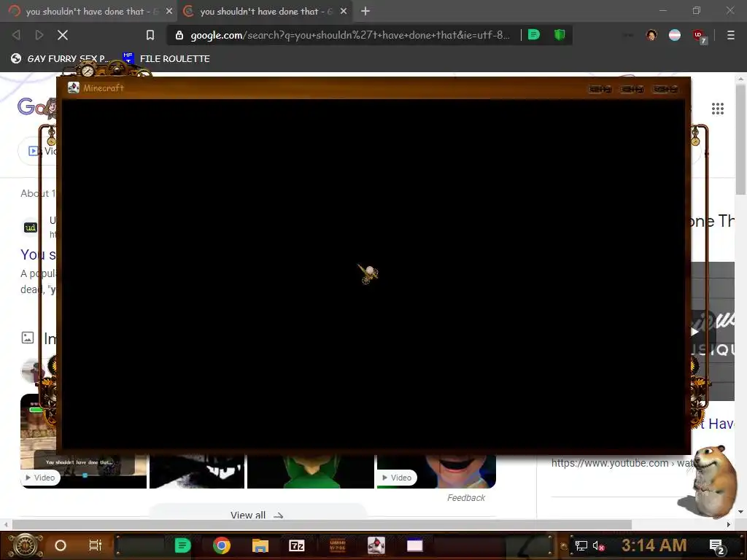Click the Feedback link
The height and width of the screenshot is (560, 747).
click(x=466, y=497)
